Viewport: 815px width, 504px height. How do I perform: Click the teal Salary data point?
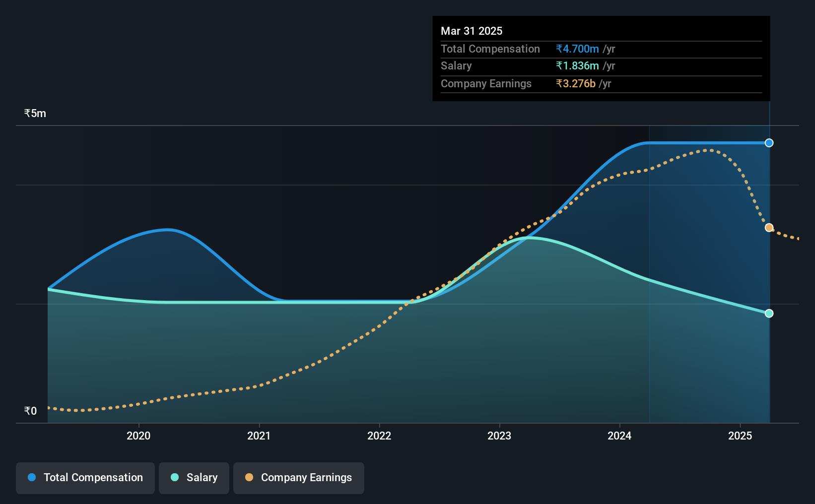[769, 314]
